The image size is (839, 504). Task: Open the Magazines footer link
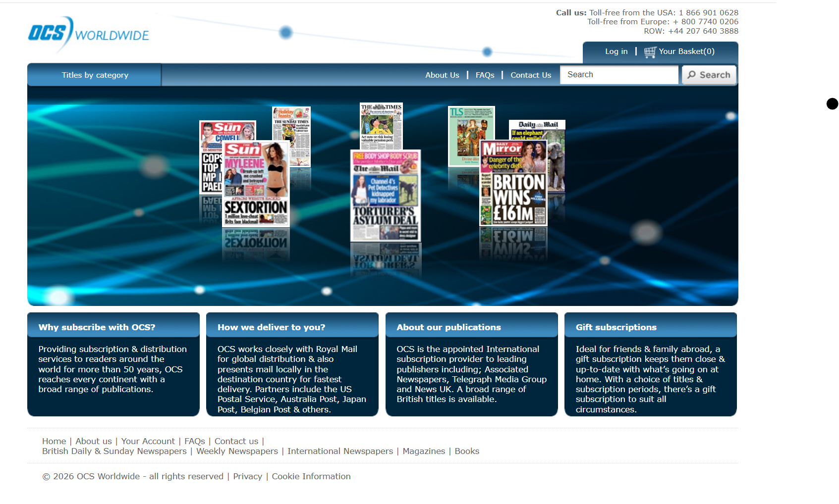tap(424, 452)
